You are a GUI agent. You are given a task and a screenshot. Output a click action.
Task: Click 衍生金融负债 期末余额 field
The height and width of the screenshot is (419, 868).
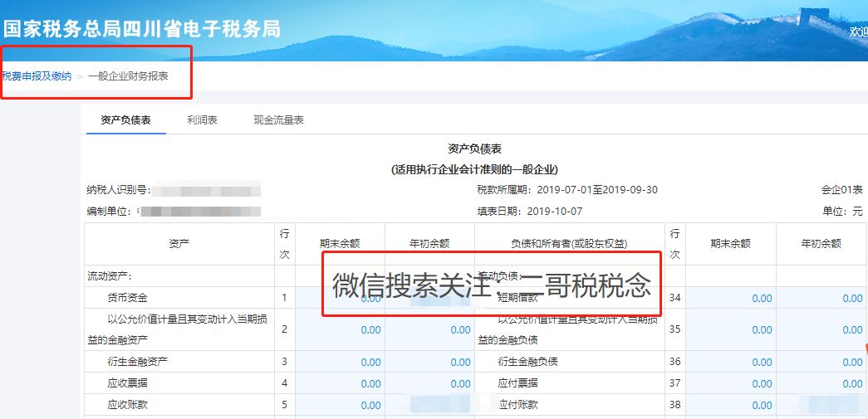pos(731,363)
